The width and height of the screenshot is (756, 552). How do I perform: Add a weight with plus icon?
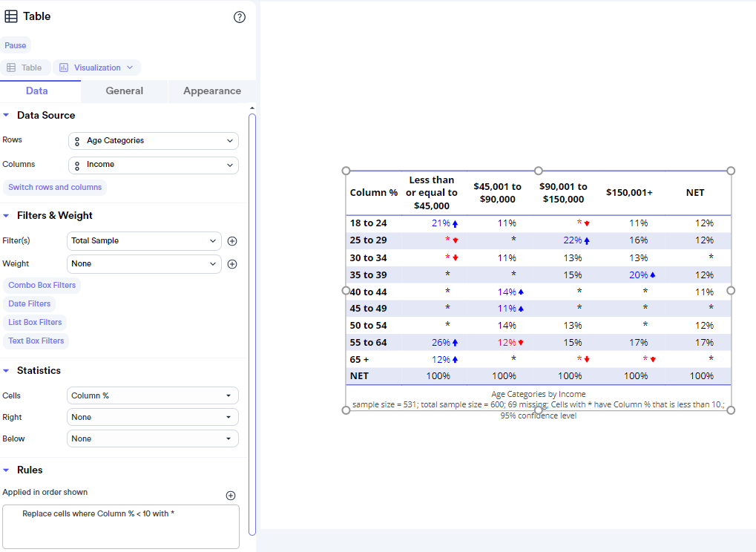tap(232, 264)
